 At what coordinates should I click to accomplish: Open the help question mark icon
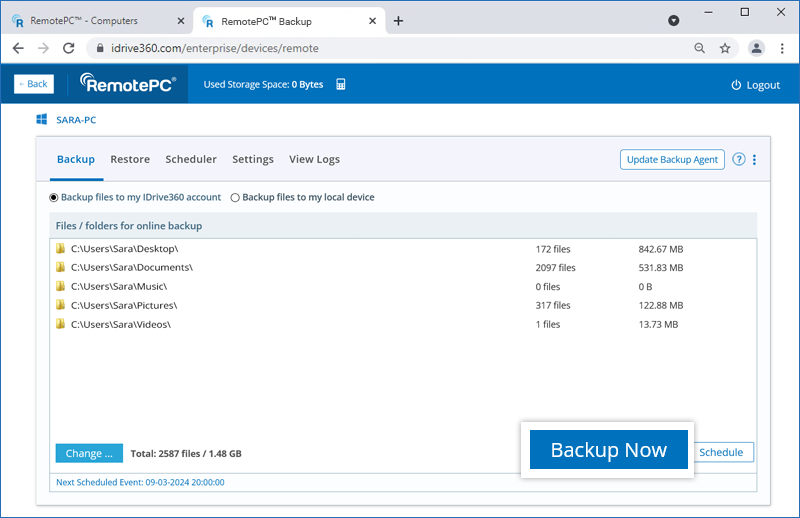tap(739, 159)
